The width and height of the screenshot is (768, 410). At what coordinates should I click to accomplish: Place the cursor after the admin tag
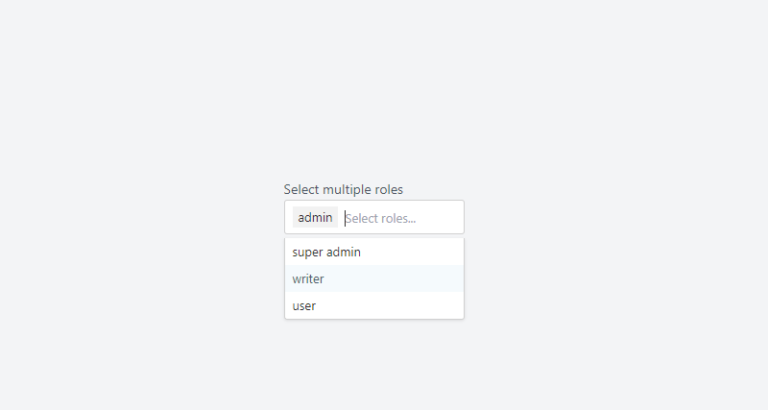pos(401,218)
